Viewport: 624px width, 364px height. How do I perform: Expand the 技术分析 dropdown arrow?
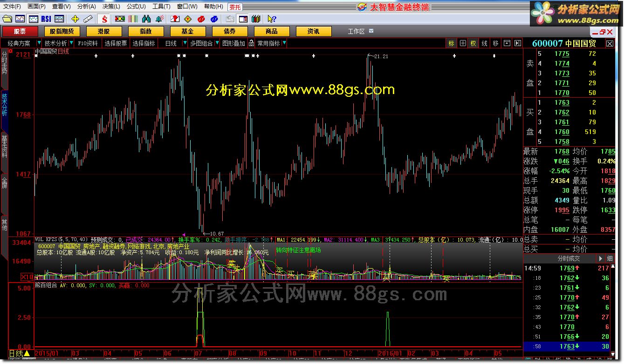click(x=71, y=43)
